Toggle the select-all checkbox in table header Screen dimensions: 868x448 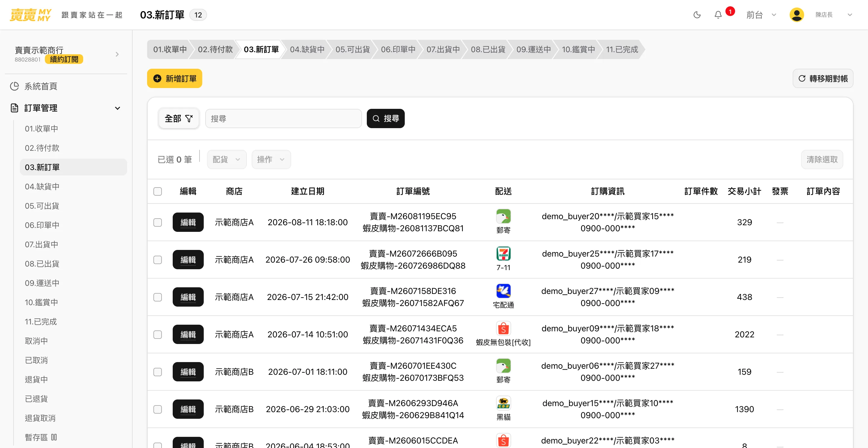click(x=157, y=191)
